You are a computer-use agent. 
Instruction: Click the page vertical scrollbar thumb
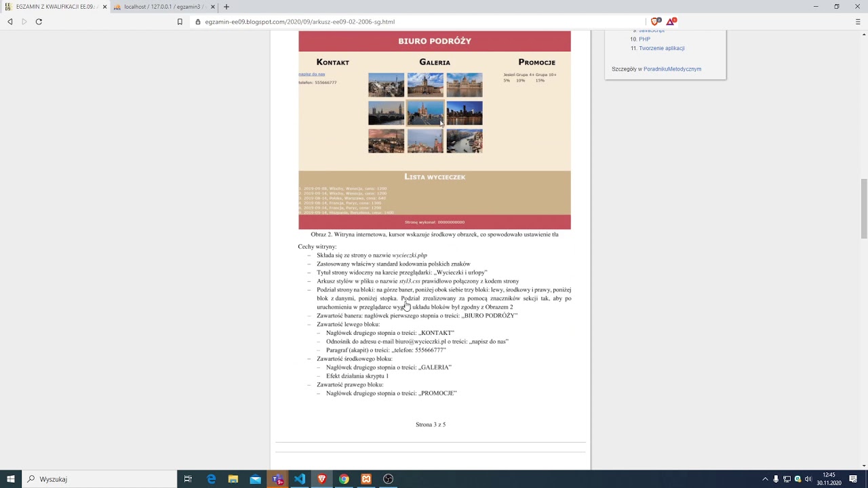(x=864, y=208)
